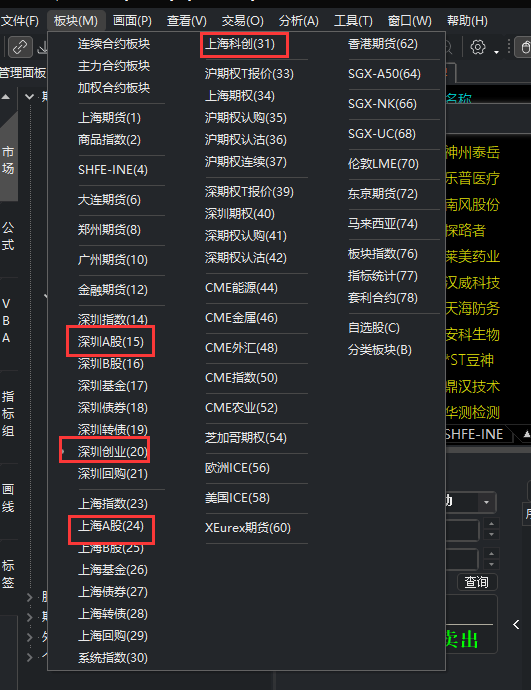Choose 欧洲ICE(56) menu item

pos(238,467)
